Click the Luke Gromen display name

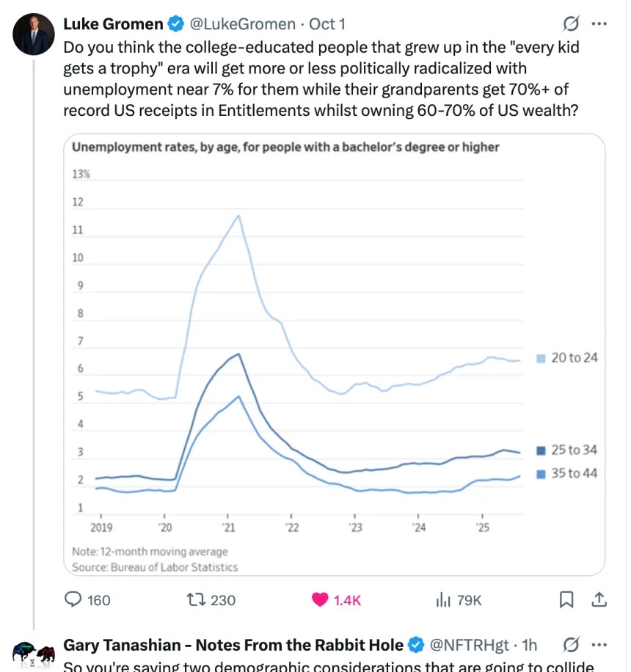113,24
